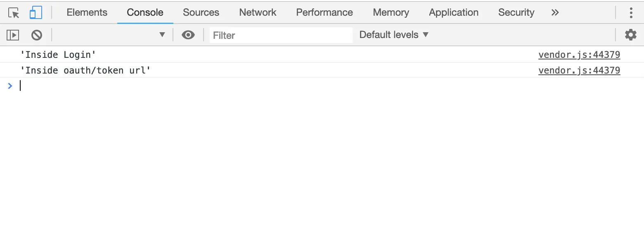Viewport: 644px width, 247px height.
Task: Open console settings gear icon
Action: click(630, 35)
